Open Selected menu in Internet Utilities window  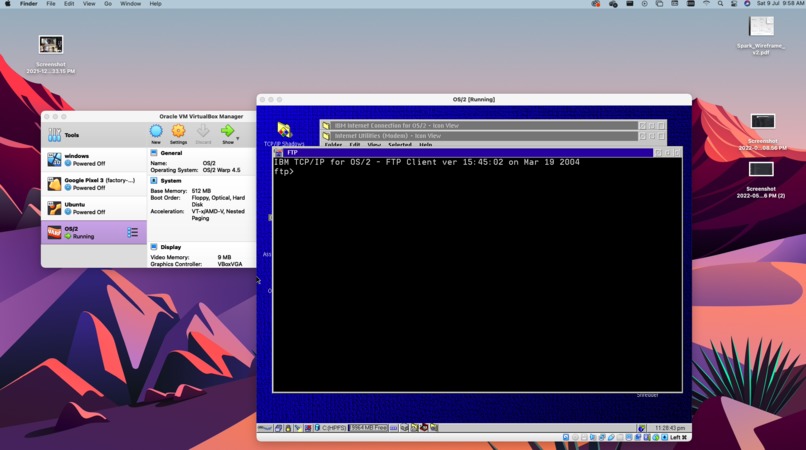click(399, 145)
